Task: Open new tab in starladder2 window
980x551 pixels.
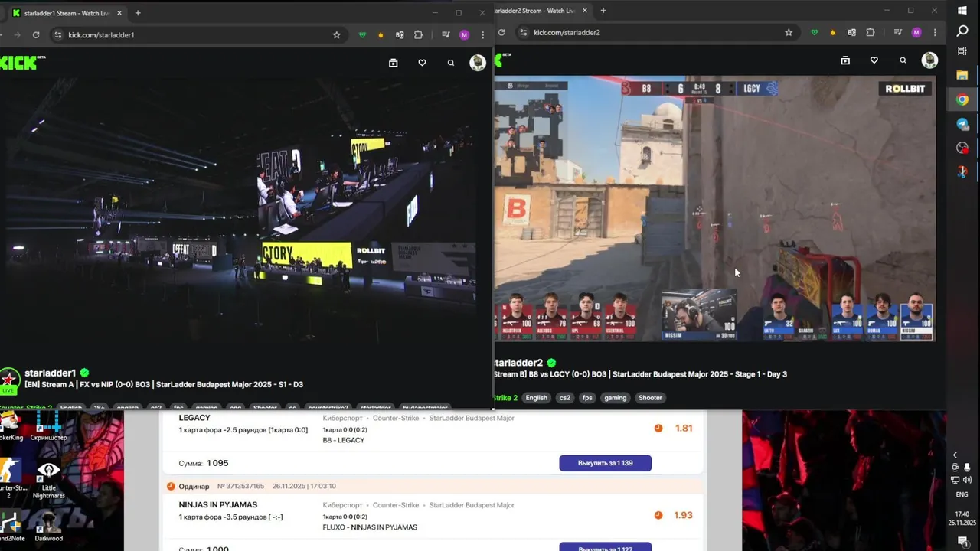Action: tap(603, 11)
